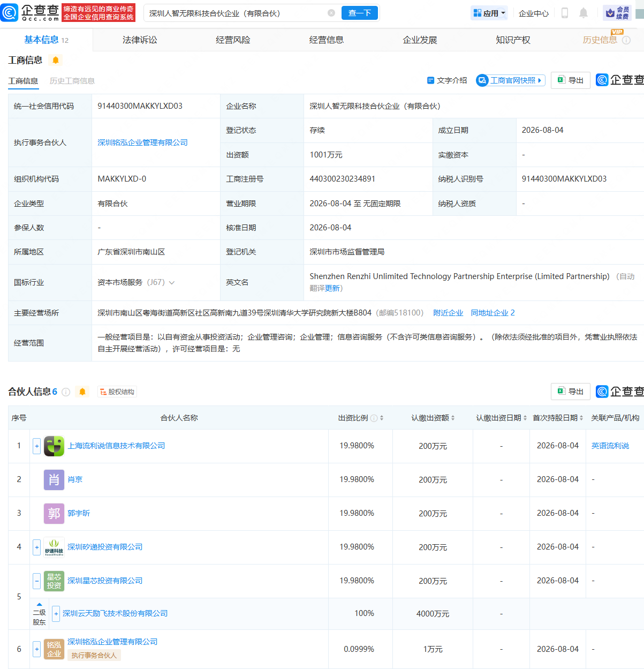Open 股权结构 equity structure button
This screenshot has height=669, width=644.
117,392
